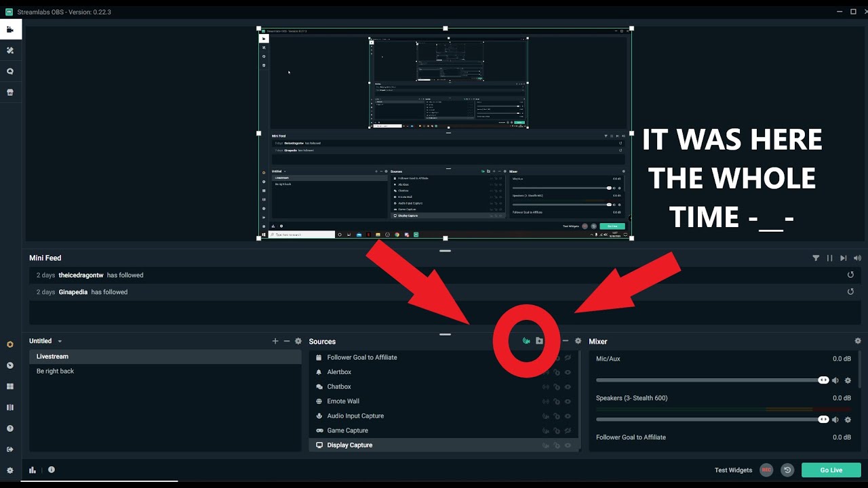Select the Be right back scene
The image size is (868, 488).
click(165, 371)
